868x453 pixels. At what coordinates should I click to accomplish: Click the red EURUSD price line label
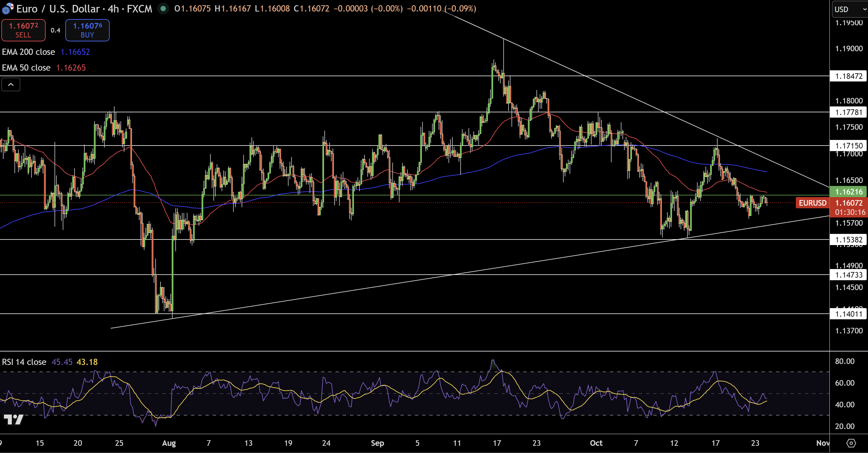(813, 203)
